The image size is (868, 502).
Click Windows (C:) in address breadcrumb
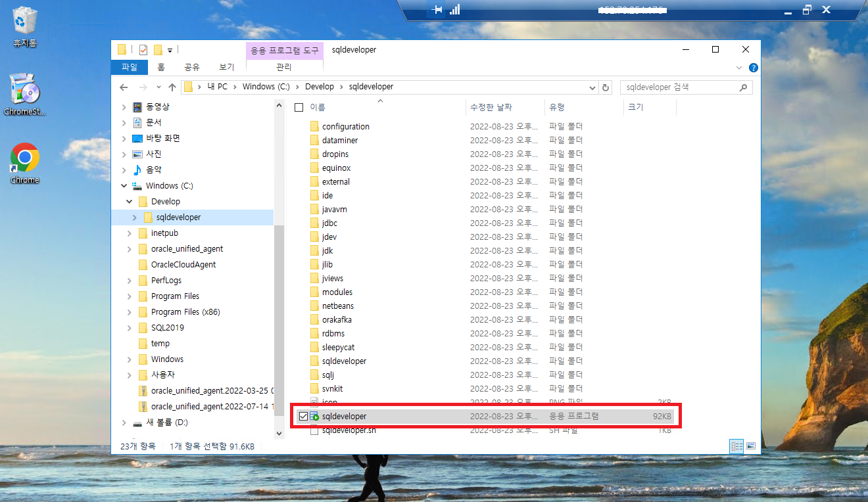click(267, 87)
